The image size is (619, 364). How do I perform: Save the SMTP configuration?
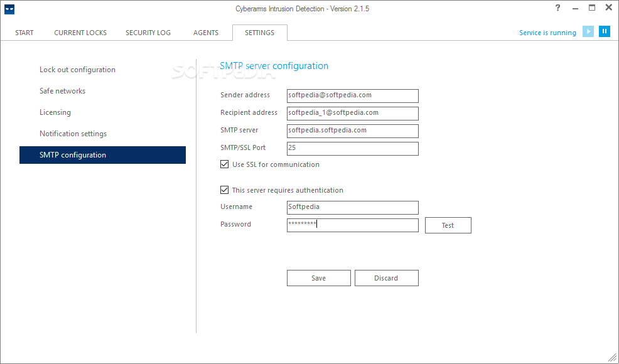coord(318,278)
